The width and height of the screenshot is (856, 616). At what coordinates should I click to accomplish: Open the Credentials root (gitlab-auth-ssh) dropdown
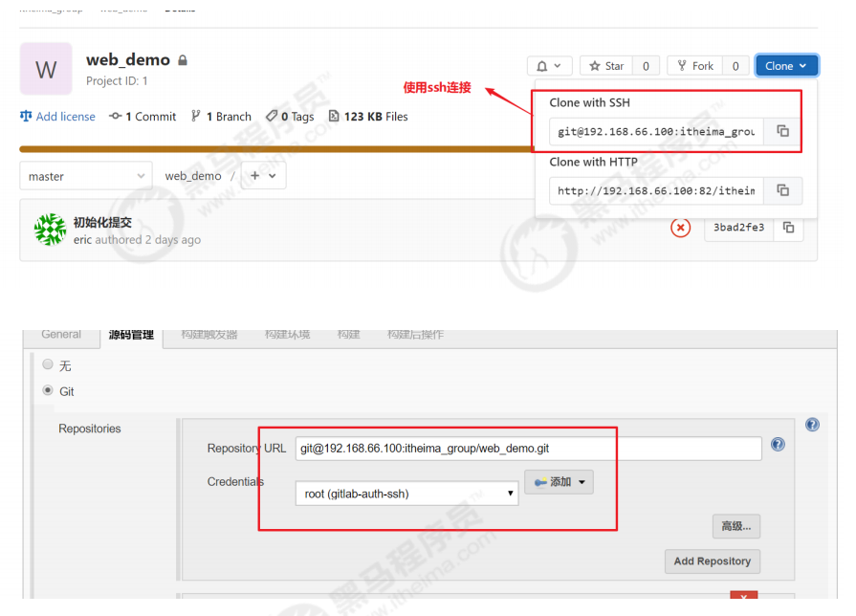(406, 494)
